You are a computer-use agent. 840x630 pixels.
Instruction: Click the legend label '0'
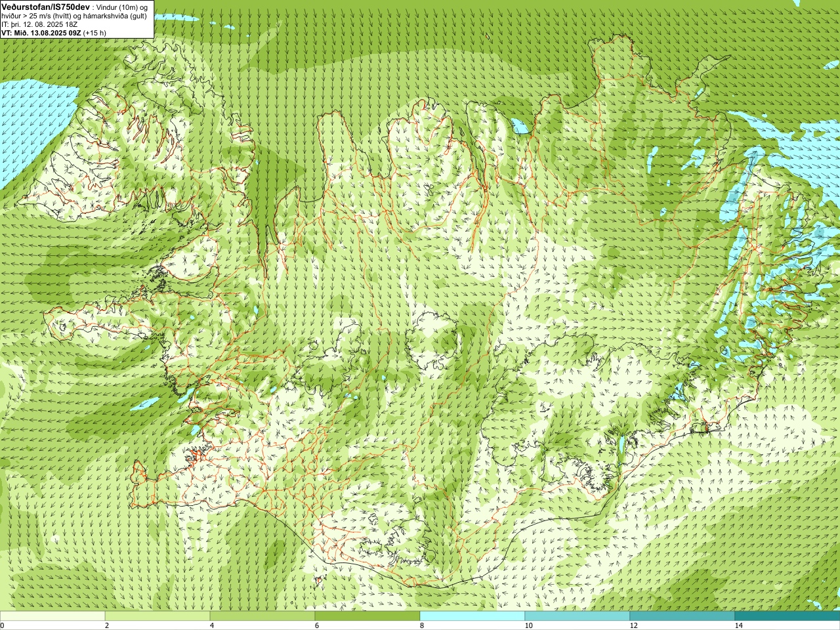click(2, 625)
